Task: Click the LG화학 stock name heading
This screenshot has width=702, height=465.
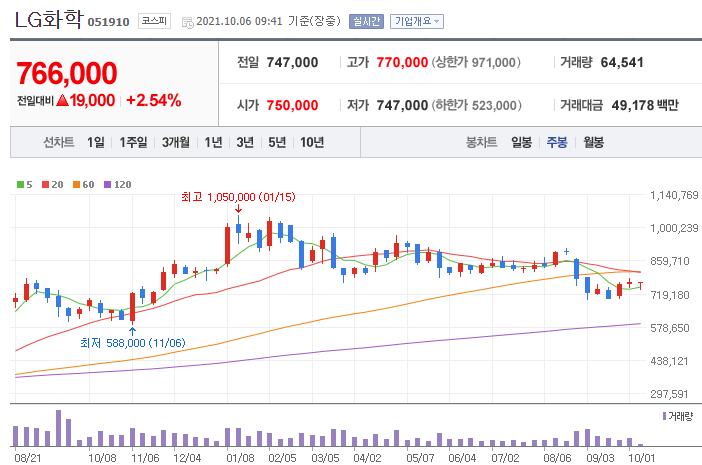Action: [49, 20]
